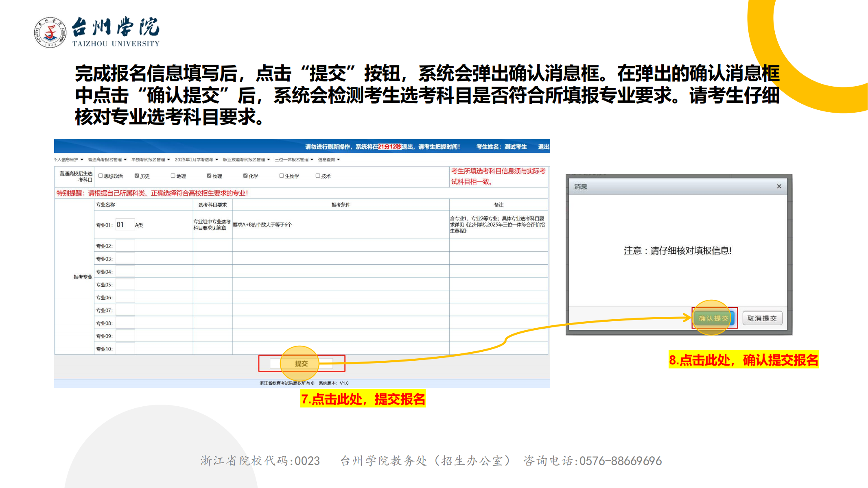Click the 消息 dialog title bar
The height and width of the screenshot is (488, 868).
click(x=678, y=186)
